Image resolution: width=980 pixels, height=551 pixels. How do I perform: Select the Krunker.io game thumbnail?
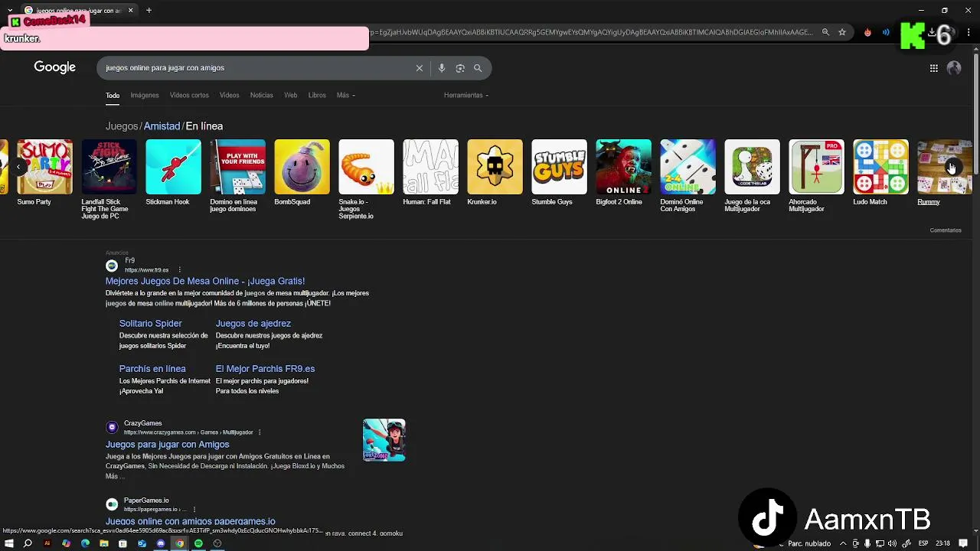tap(495, 167)
